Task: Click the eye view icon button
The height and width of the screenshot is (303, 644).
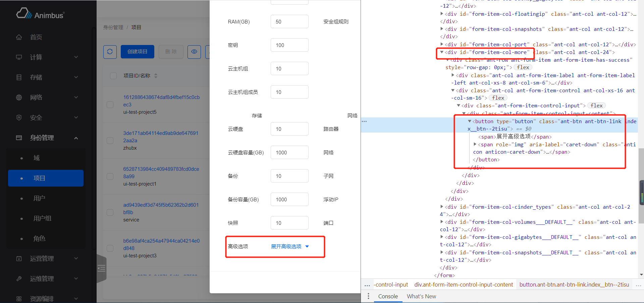Action: (x=194, y=52)
